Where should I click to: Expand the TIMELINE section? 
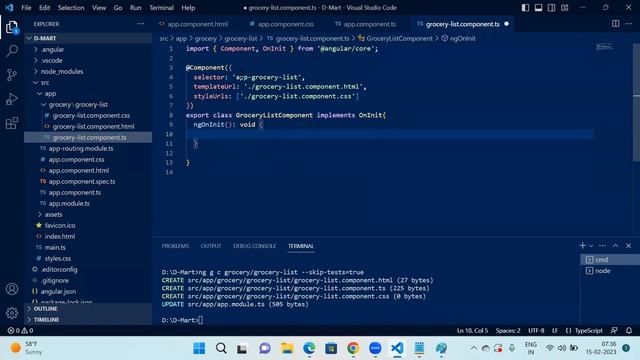pos(88,320)
